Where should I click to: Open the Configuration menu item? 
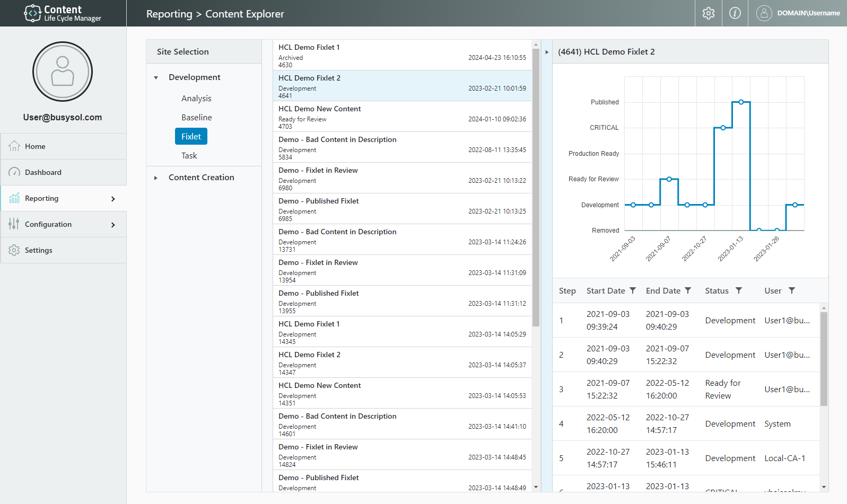point(64,224)
